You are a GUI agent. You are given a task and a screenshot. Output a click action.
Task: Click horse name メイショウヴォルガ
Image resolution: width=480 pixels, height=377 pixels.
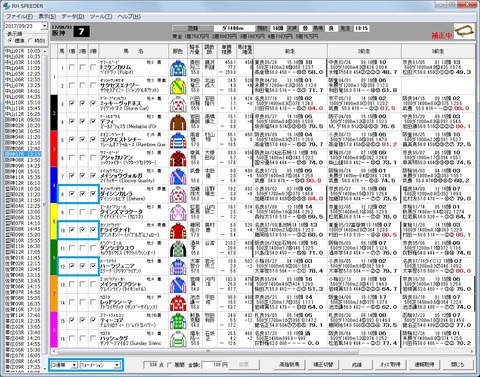click(x=121, y=176)
